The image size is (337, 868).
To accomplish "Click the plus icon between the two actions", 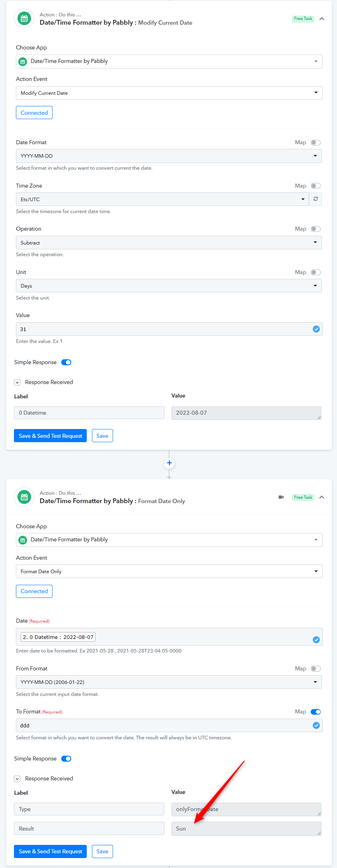I will pyautogui.click(x=169, y=463).
